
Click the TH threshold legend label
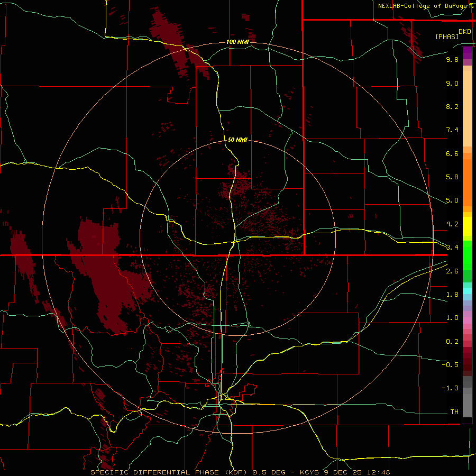point(454,412)
